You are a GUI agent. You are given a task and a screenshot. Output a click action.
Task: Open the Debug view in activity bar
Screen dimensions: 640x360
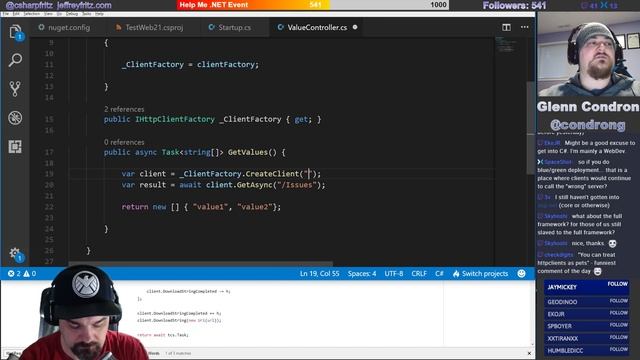(x=15, y=118)
